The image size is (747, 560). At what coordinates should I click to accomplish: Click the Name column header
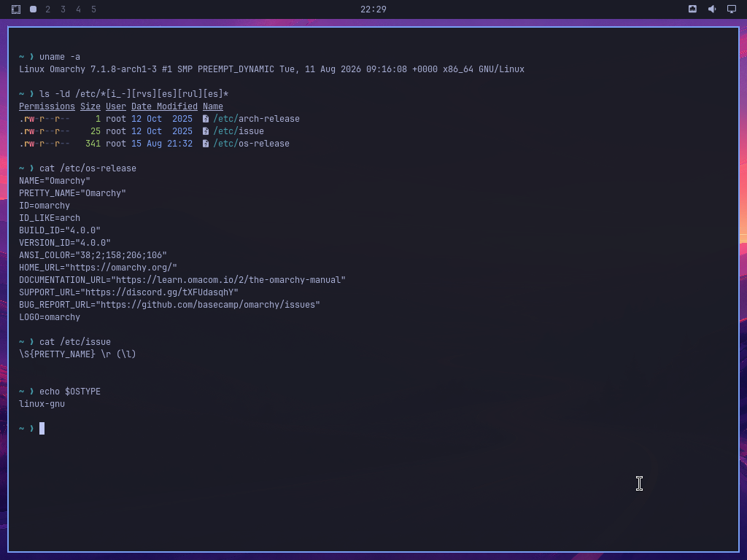[x=213, y=106]
